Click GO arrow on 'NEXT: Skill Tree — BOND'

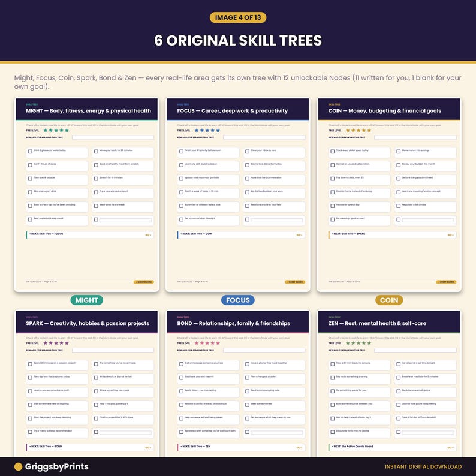148,447
